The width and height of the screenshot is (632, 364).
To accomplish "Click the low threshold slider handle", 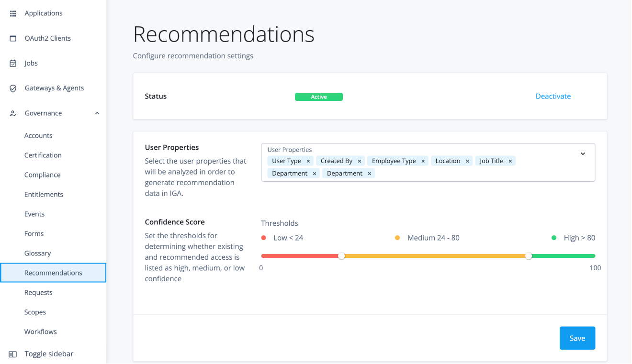I will point(341,256).
